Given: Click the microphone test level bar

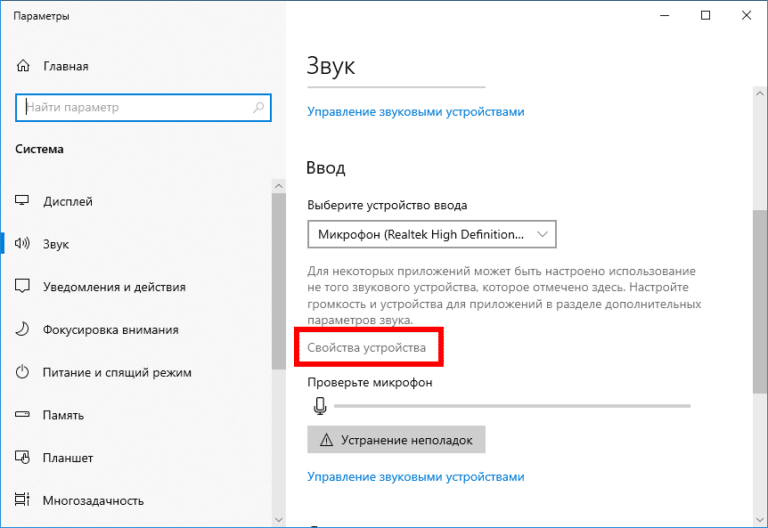Looking at the screenshot, I should point(511,406).
